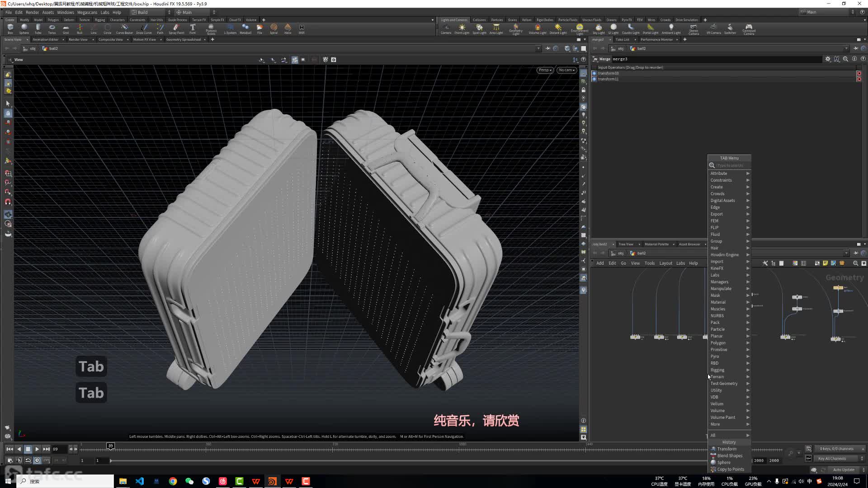Select the Curve Bezier shelf tool
Image resolution: width=868 pixels, height=488 pixels.
click(124, 29)
